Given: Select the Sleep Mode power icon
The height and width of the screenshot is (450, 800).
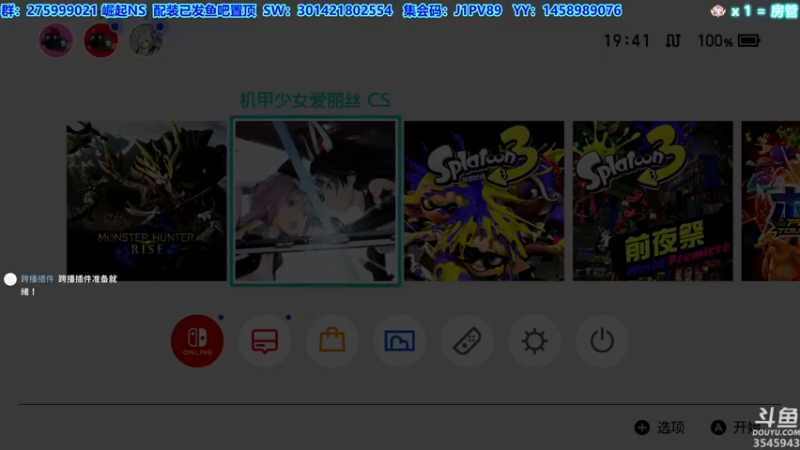Looking at the screenshot, I should pyautogui.click(x=602, y=341).
